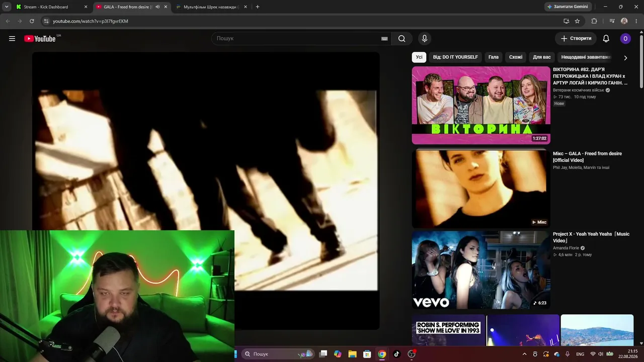Open the Chrome profile avatar
644x362 pixels.
coord(624,21)
